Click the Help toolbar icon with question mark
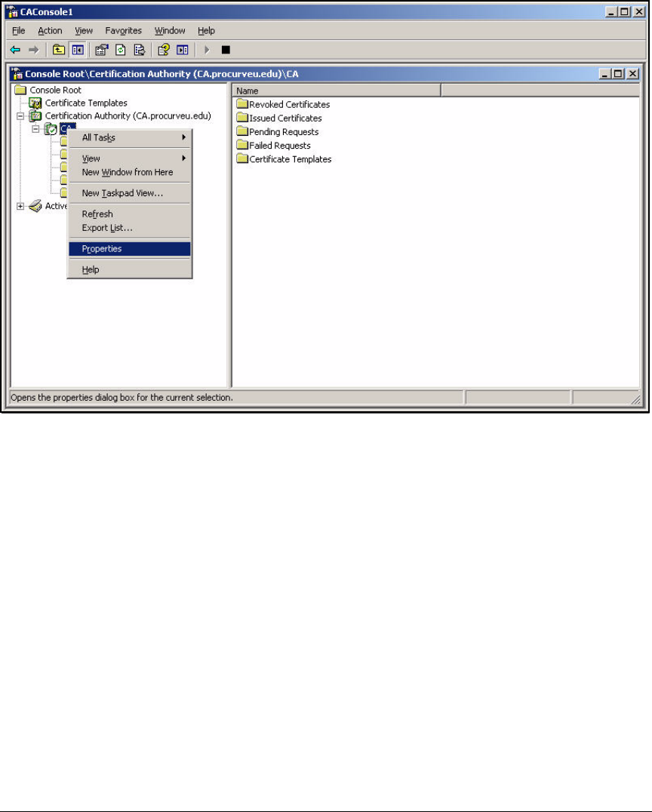This screenshot has height=812, width=652. click(x=164, y=50)
